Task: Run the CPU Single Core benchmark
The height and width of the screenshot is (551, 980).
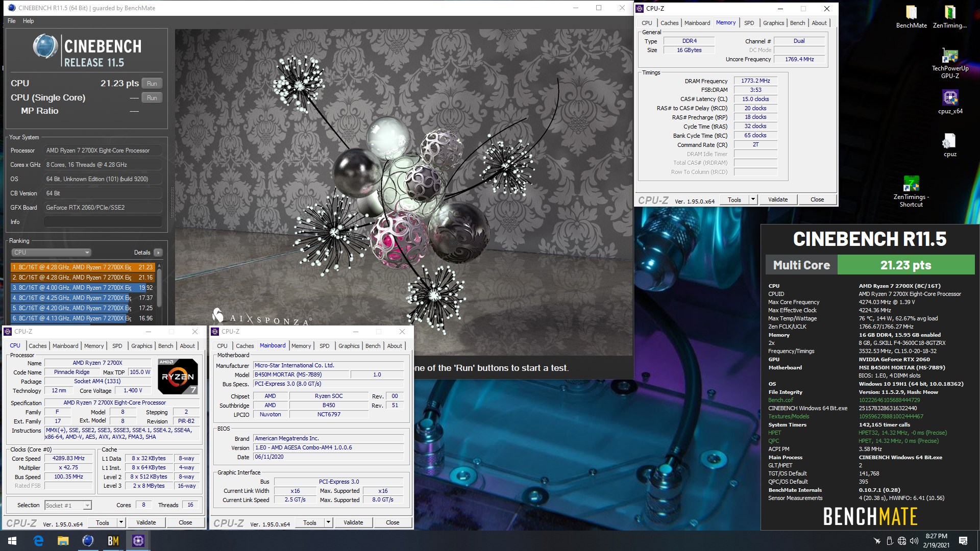Action: (x=152, y=98)
